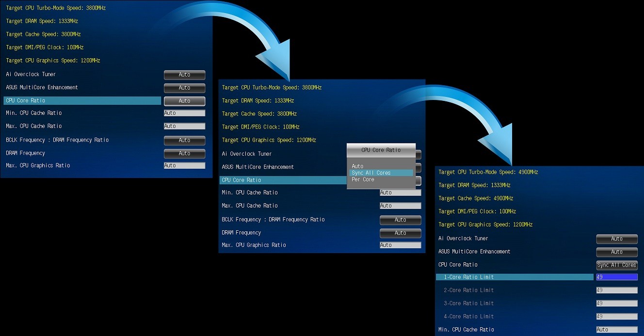The width and height of the screenshot is (644, 336).
Task: Pick Per Core in the CPU Core Ratio popup
Action: point(363,179)
